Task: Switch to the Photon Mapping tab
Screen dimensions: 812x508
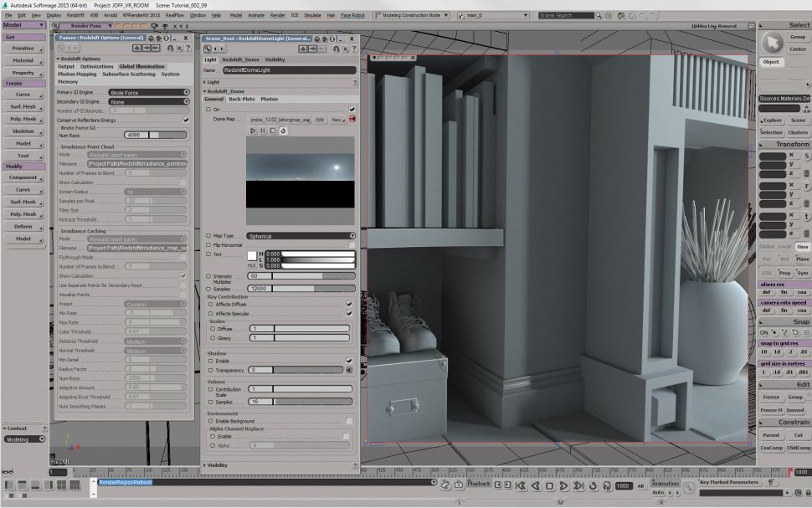Action: 76,74
